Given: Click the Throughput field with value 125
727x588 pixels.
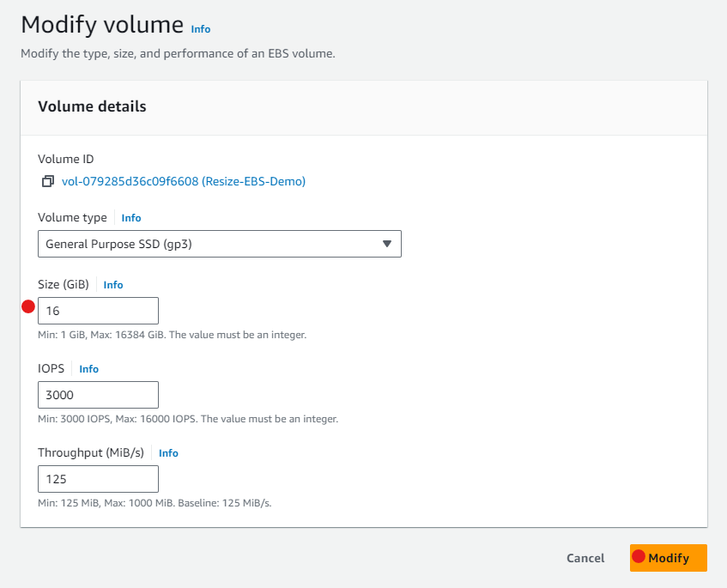Looking at the screenshot, I should tap(99, 479).
